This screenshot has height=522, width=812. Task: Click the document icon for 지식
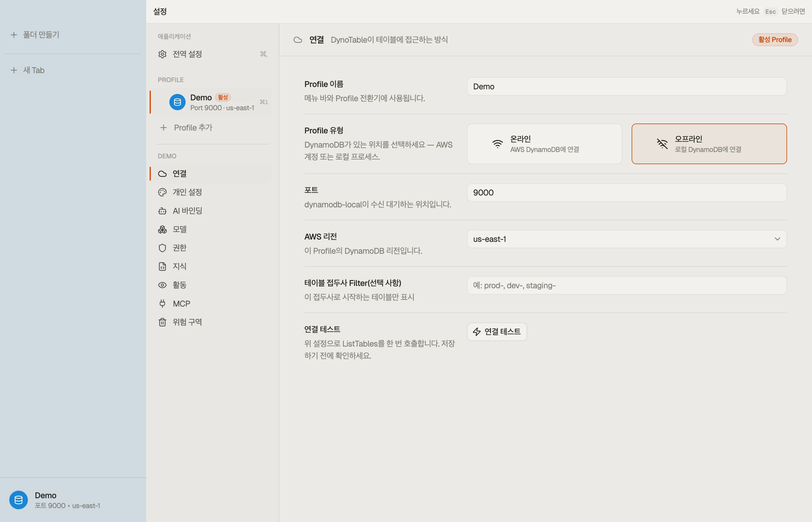[162, 267]
